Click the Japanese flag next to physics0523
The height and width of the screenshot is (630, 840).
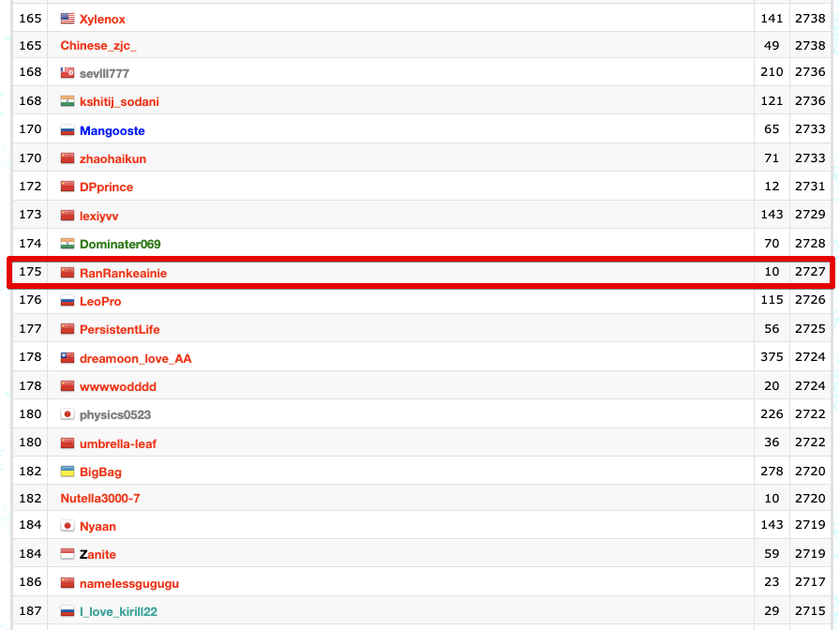[x=67, y=414]
